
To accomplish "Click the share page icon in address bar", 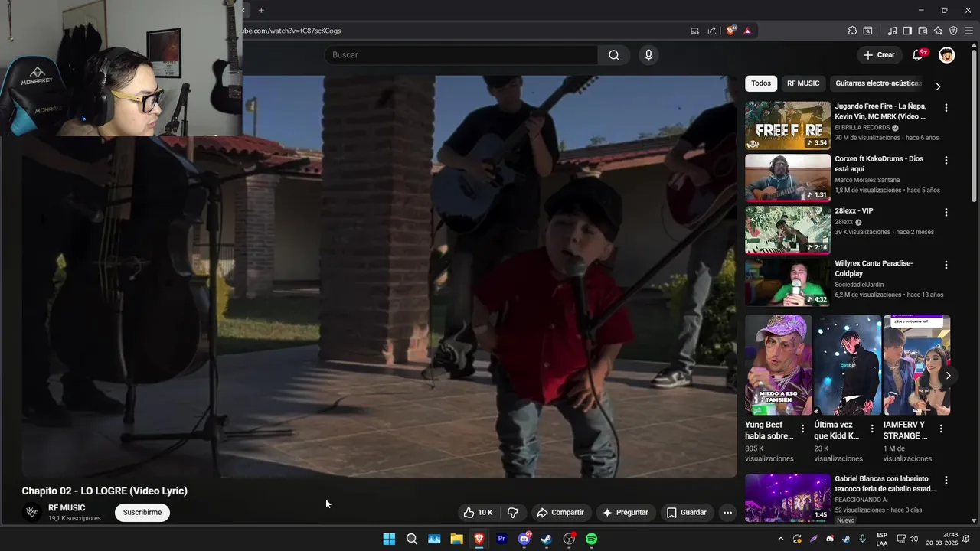I will [x=712, y=31].
